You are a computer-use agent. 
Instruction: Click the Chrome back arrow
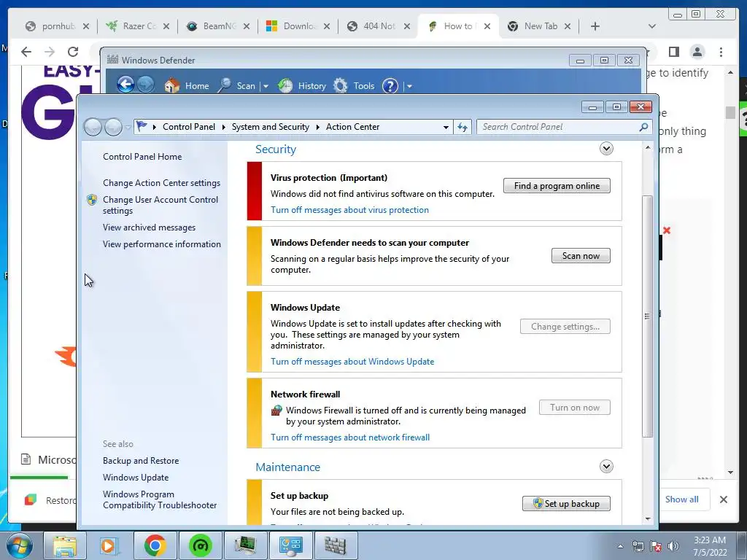click(26, 52)
